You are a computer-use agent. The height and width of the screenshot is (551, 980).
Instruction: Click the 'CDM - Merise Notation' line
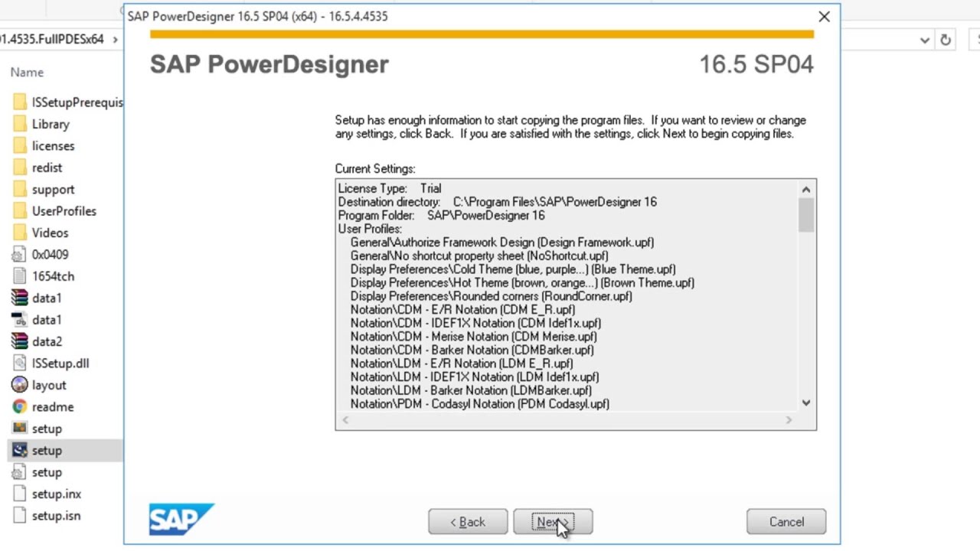(x=474, y=337)
